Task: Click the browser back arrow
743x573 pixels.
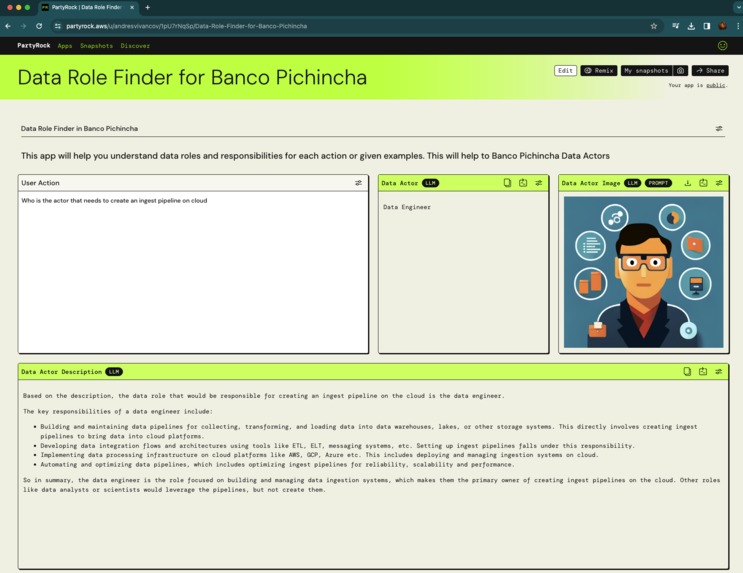Action: pos(8,26)
